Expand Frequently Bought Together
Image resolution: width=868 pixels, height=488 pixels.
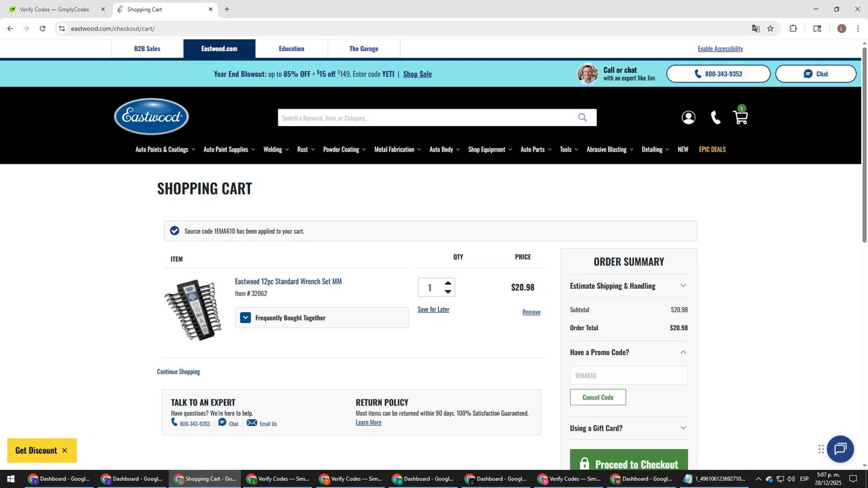[322, 317]
